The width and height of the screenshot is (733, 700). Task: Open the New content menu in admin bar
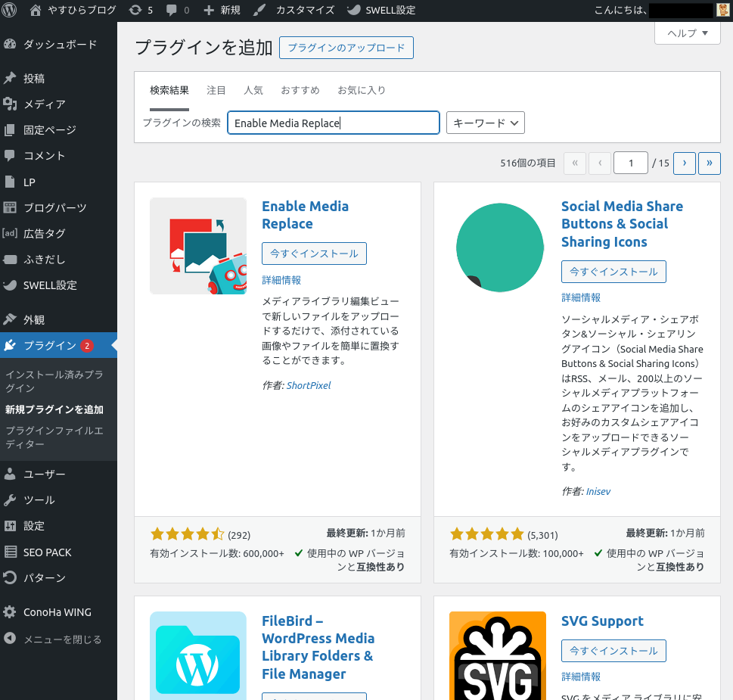click(222, 10)
